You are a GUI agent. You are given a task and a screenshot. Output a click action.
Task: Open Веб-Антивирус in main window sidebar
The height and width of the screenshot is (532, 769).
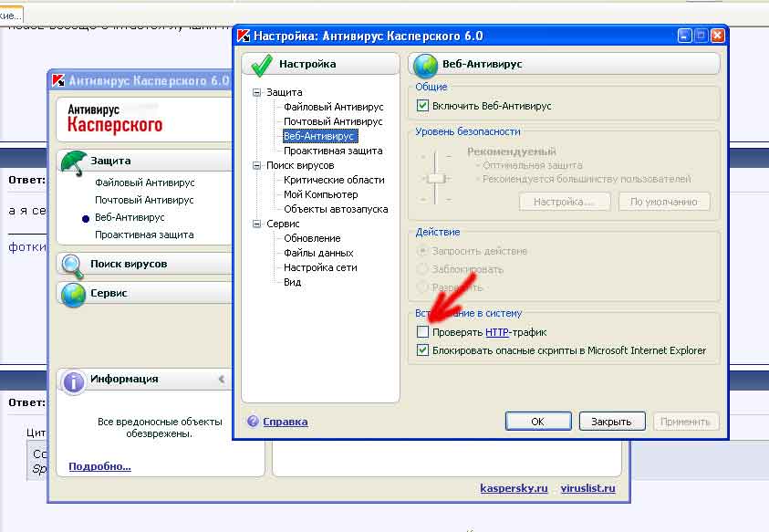pyautogui.click(x=130, y=217)
